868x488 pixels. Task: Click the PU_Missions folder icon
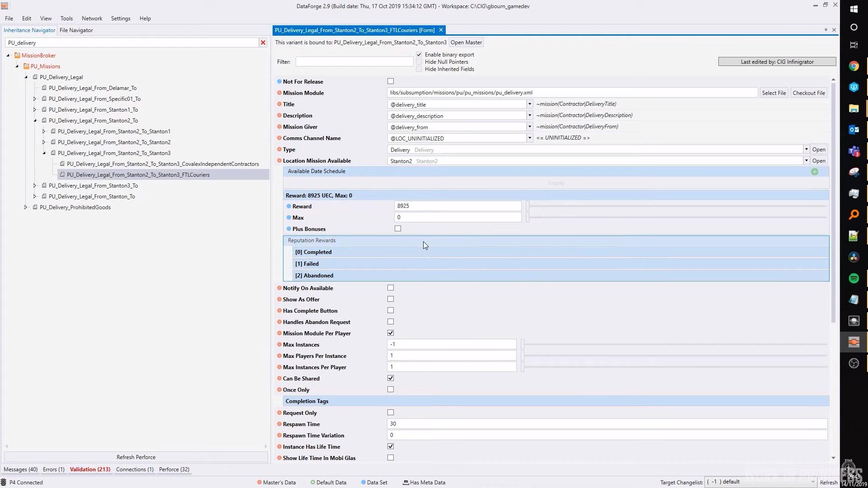(26, 66)
